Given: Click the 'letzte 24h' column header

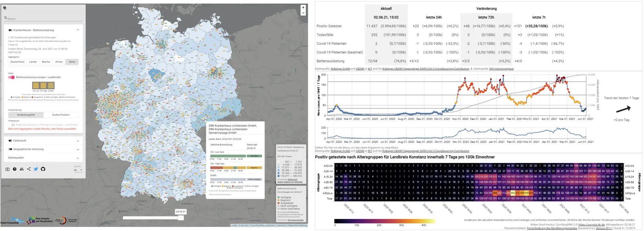Looking at the screenshot, I should point(433,17).
